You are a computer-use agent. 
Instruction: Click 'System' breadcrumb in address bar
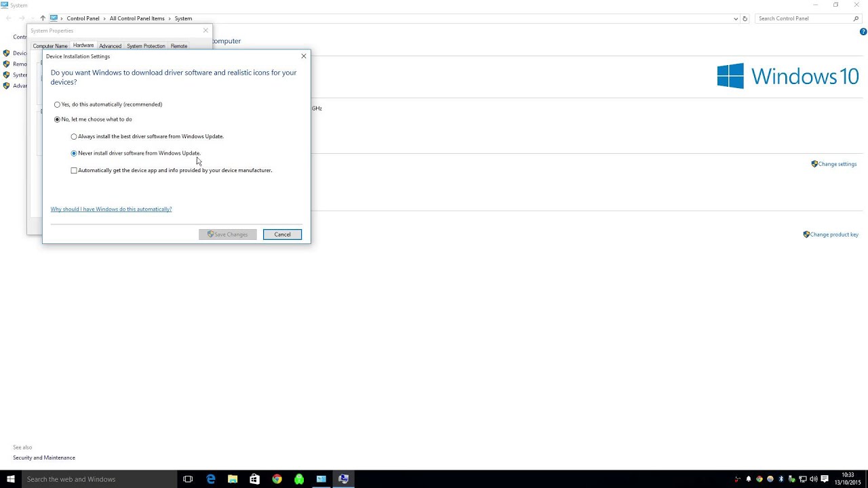[x=183, y=18]
